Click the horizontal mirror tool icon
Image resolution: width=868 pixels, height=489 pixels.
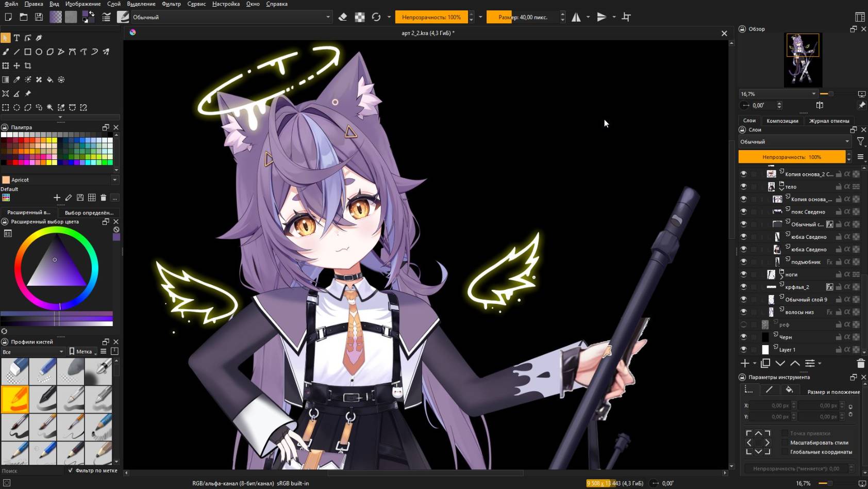576,17
